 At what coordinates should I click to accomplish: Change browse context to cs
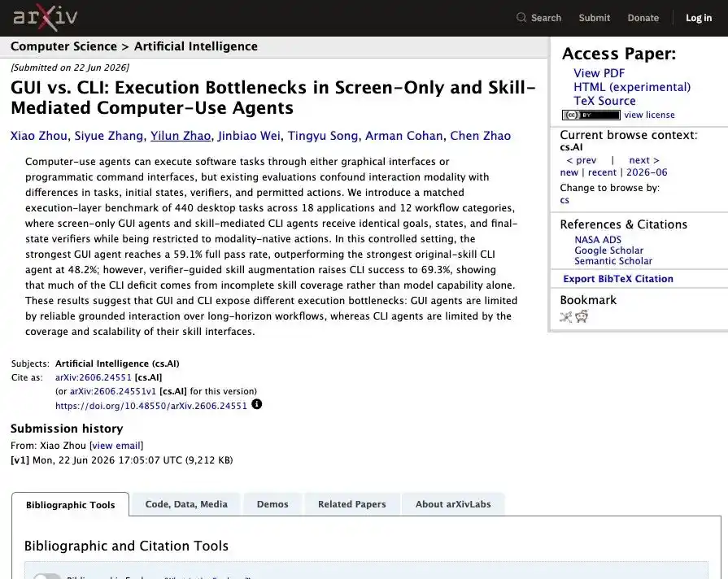[565, 200]
